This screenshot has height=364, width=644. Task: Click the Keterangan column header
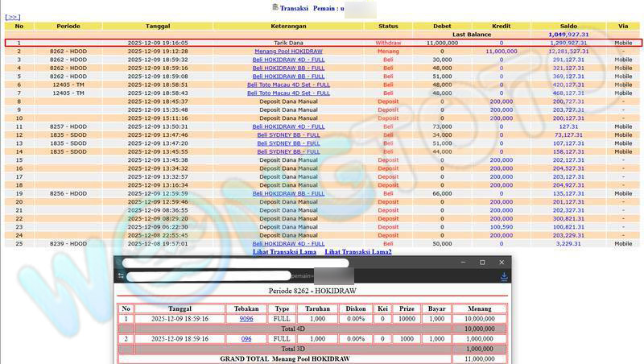click(x=288, y=26)
